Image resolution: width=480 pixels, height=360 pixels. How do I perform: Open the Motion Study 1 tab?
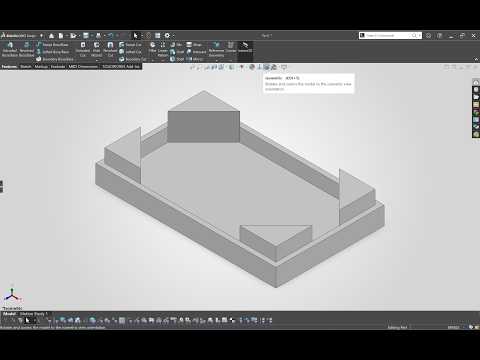(34, 314)
